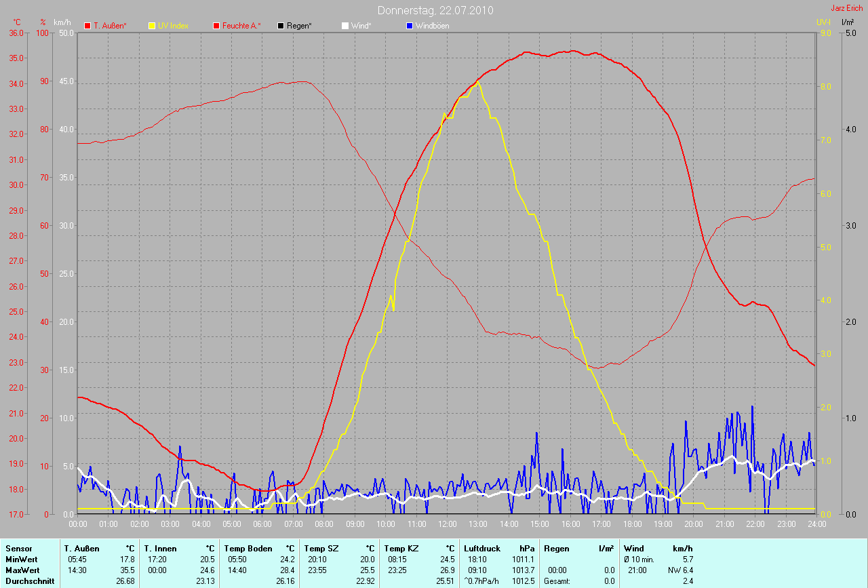Select the Luftdruck average "1012.5"
The width and height of the screenshot is (868, 588).
[523, 581]
